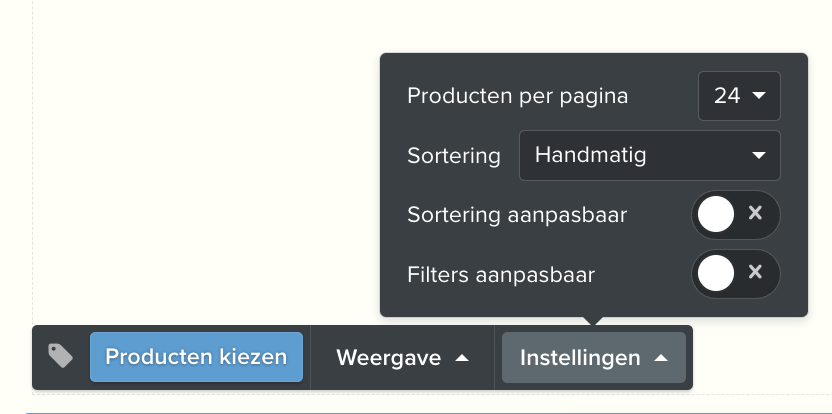Click the Producten kiezen button
This screenshot has height=414, width=832.
click(196, 357)
